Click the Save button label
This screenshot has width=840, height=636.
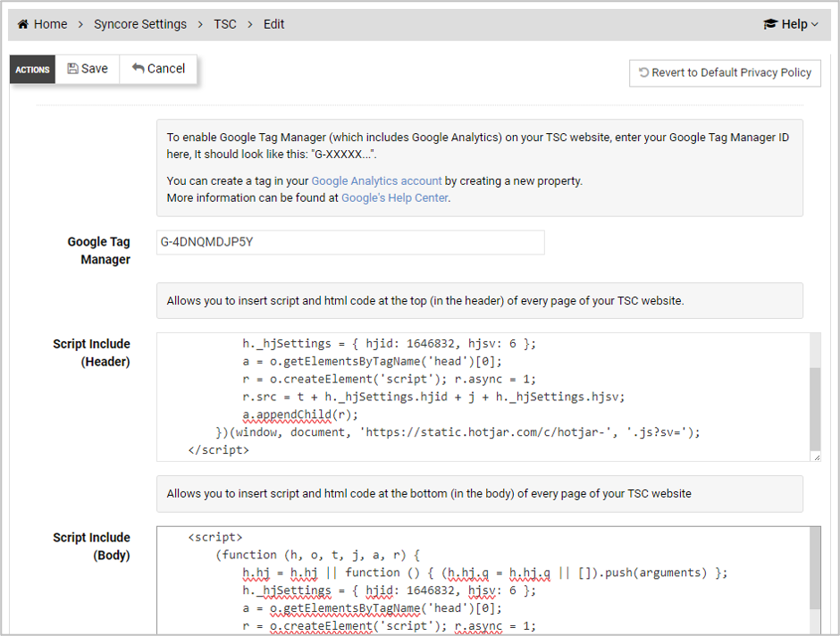tap(95, 69)
